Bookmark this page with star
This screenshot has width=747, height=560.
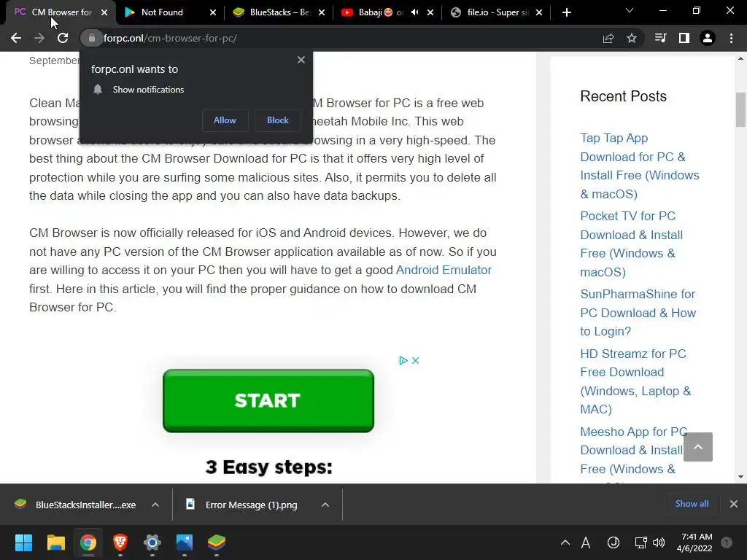(x=632, y=38)
